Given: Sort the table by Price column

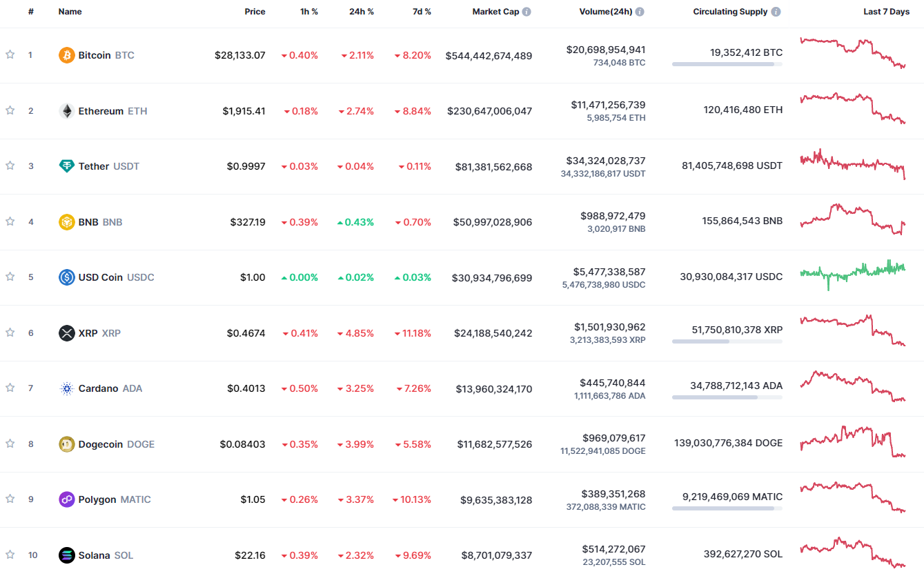Looking at the screenshot, I should [x=255, y=12].
